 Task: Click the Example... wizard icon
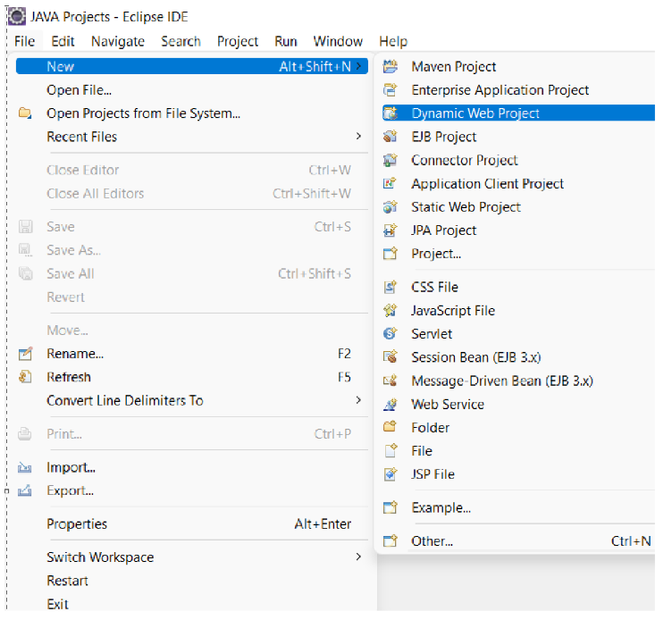point(390,507)
